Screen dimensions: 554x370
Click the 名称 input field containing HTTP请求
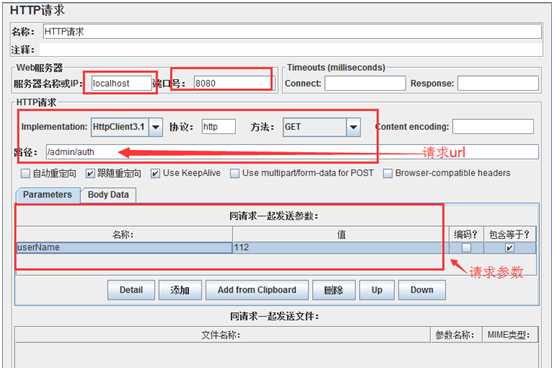292,31
